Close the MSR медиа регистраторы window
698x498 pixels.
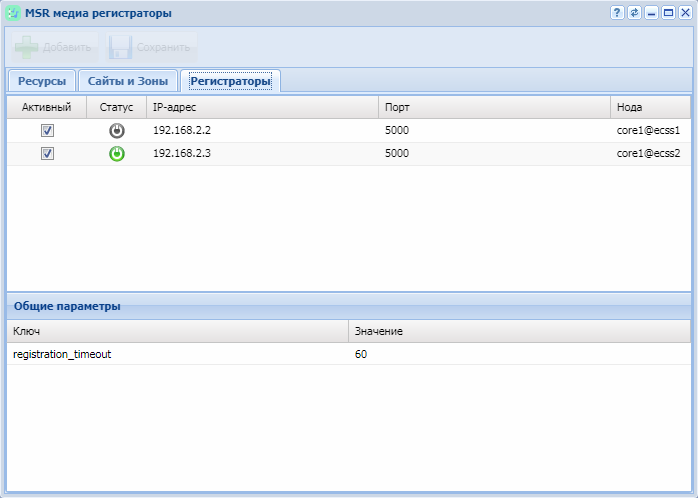tap(686, 12)
